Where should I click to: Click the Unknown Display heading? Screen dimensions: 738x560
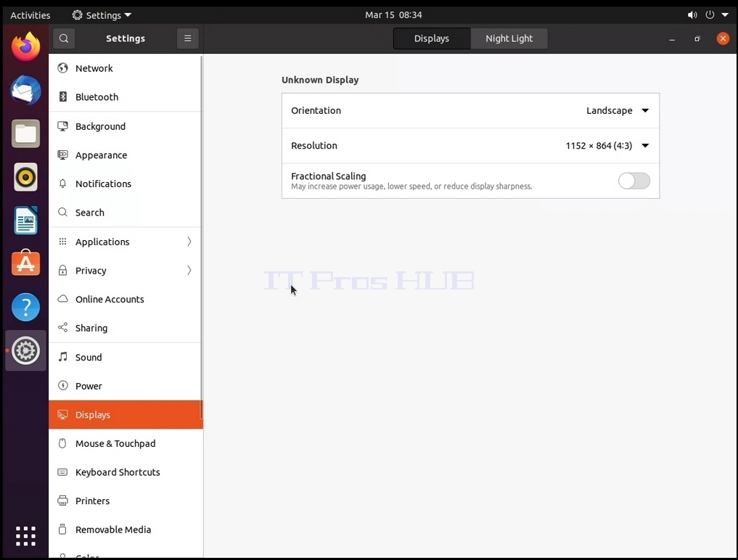(x=320, y=80)
